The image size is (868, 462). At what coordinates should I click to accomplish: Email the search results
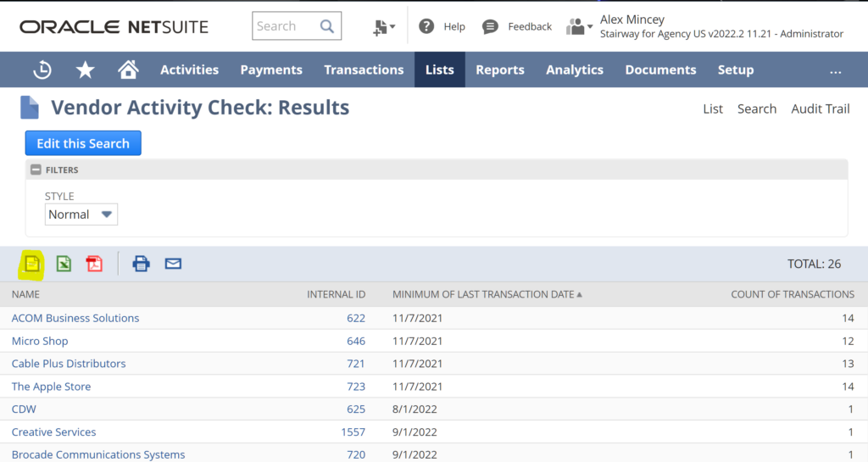pos(173,264)
